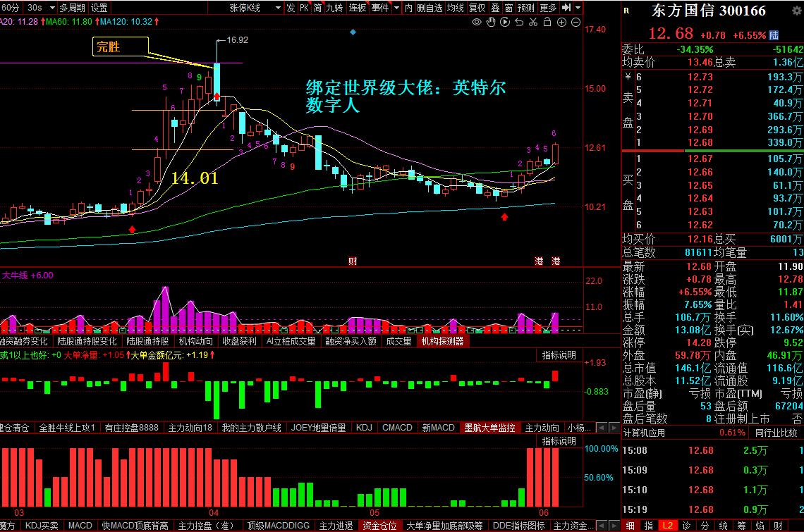Click the jump-to-end arrow icon in the toolbar
The height and width of the screenshot is (532, 804).
coord(566,8)
